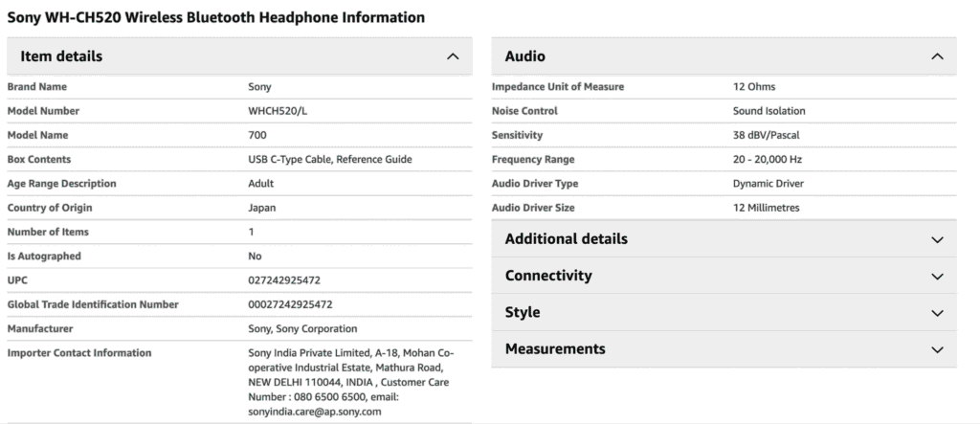
Task: Select the Model Number label
Action: pyautogui.click(x=43, y=111)
